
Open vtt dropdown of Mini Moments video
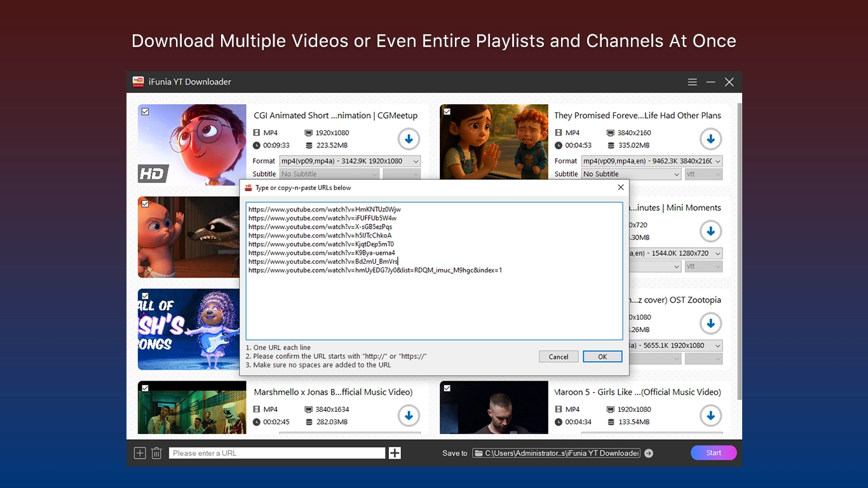[x=703, y=266]
